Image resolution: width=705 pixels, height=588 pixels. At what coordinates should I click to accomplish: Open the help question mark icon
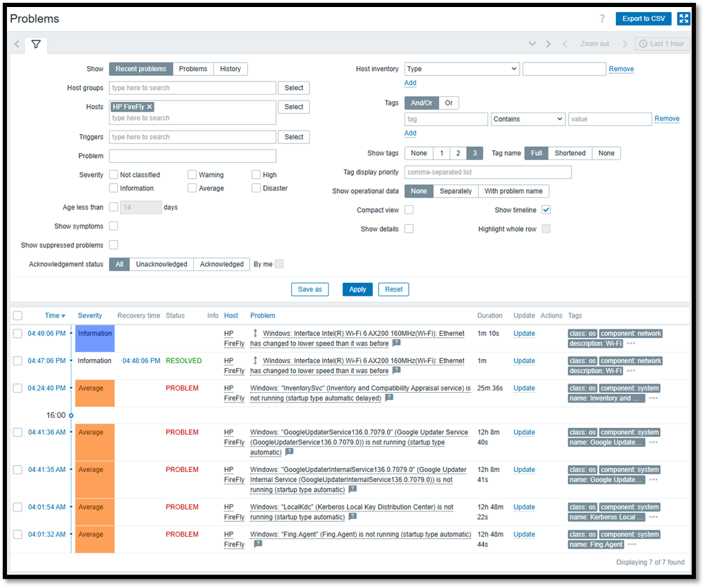pyautogui.click(x=602, y=19)
